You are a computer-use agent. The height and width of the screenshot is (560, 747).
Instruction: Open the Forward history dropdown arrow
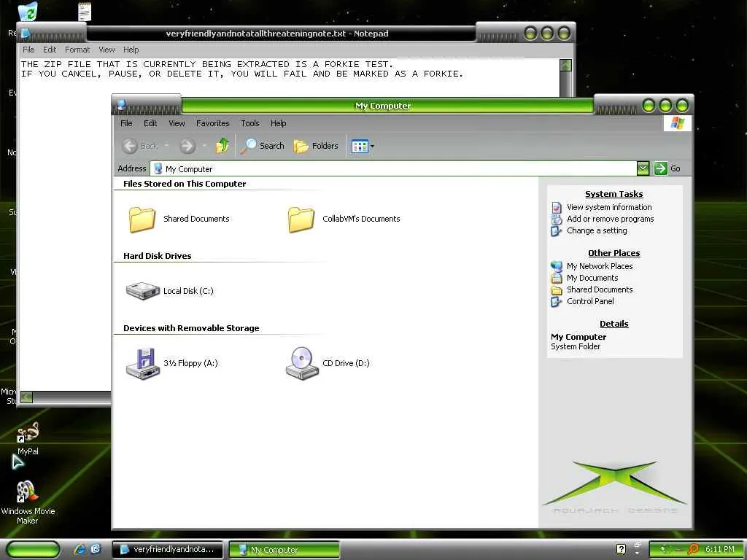tap(204, 146)
